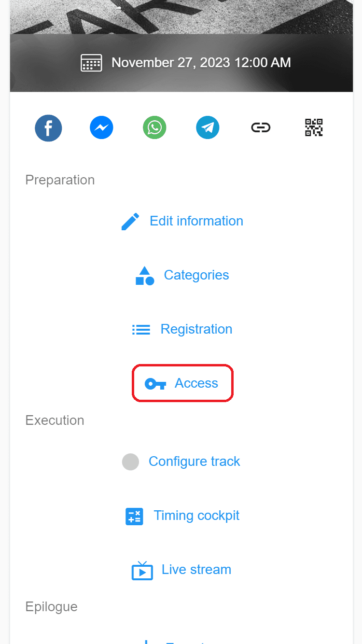Open the Edit information link
This screenshot has height=644, width=362.
[196, 221]
